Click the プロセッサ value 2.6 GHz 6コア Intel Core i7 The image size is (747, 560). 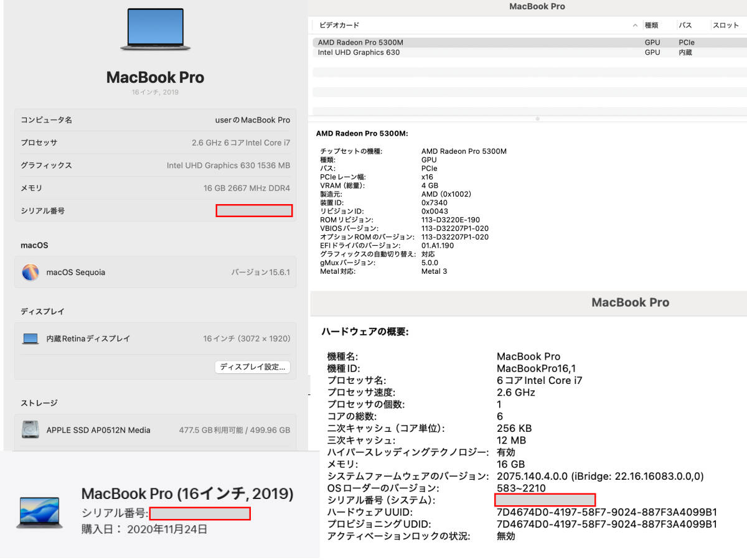click(x=241, y=142)
